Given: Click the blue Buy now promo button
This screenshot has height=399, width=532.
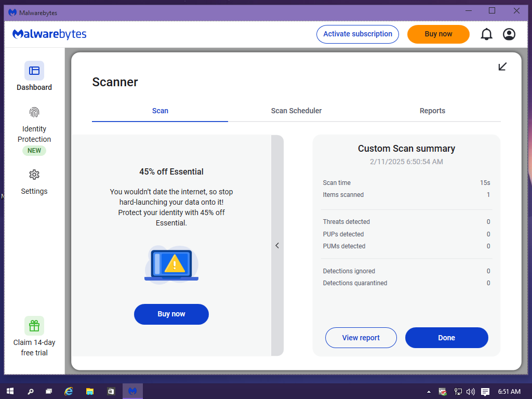Looking at the screenshot, I should (x=171, y=314).
